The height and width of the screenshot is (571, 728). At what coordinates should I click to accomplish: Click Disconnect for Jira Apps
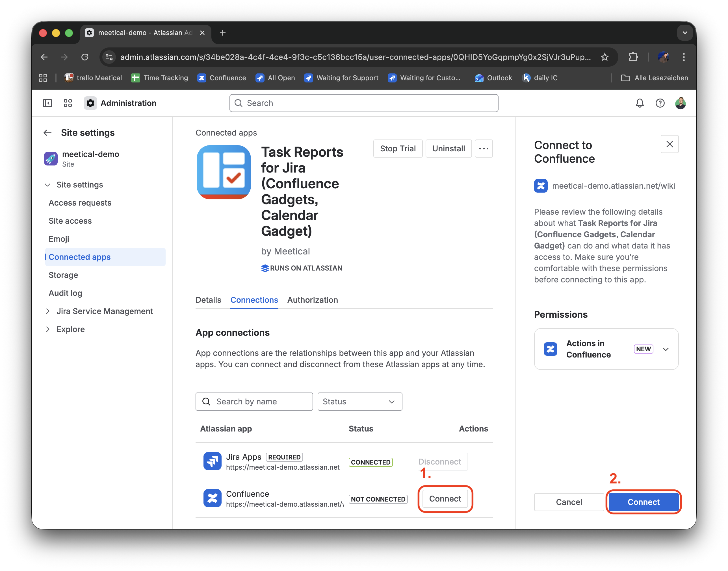point(440,462)
